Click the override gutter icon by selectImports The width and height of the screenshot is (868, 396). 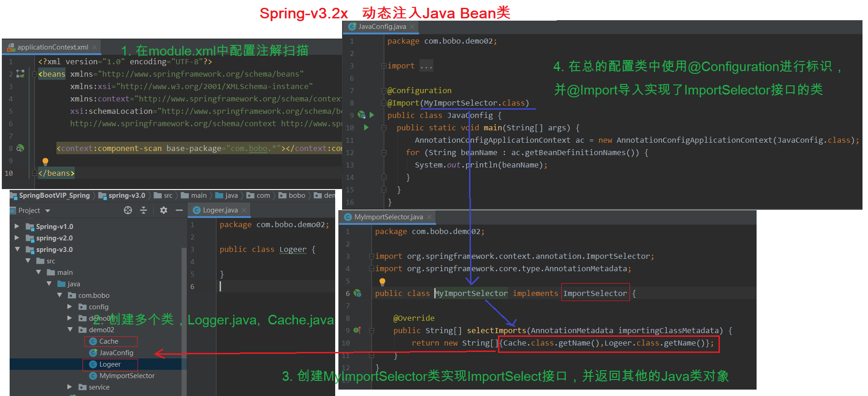358,330
